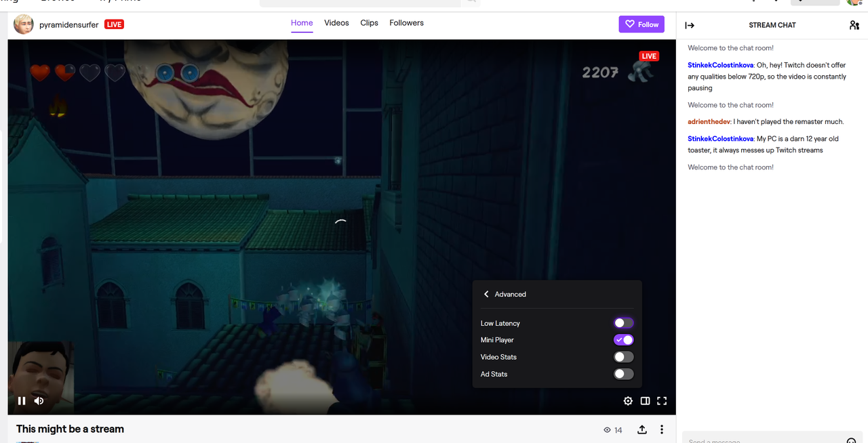Share the stream via upload icon

coord(642,429)
